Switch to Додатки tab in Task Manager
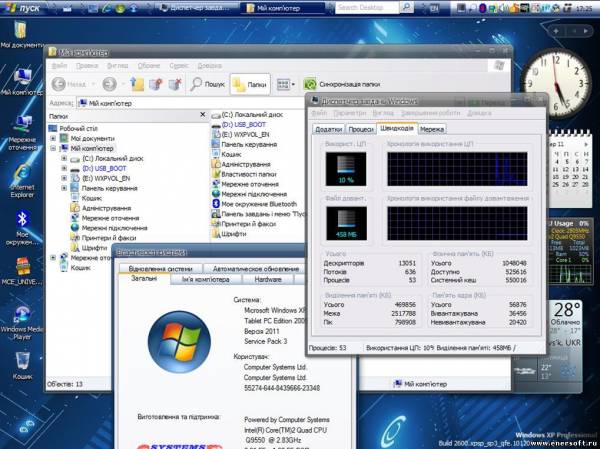The width and height of the screenshot is (600, 449). (x=328, y=129)
